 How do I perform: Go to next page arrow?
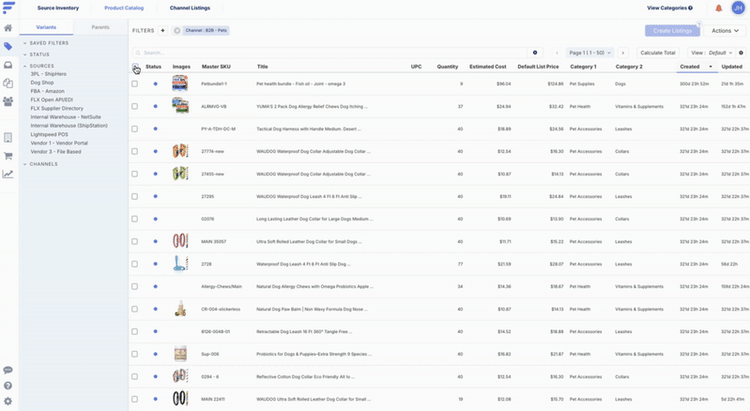point(623,52)
